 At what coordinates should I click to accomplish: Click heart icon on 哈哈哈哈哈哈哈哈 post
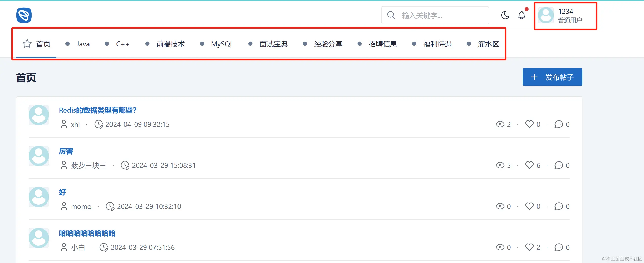(529, 247)
